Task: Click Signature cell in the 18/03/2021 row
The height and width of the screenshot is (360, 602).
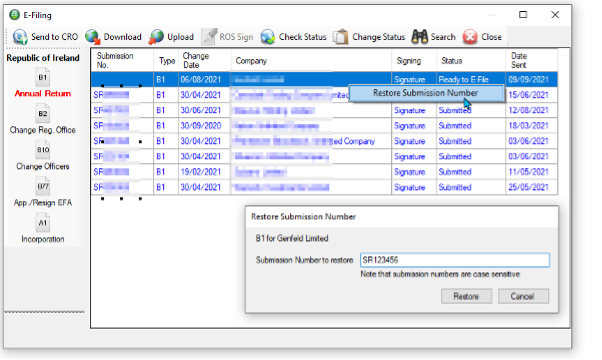Action: tap(414, 126)
